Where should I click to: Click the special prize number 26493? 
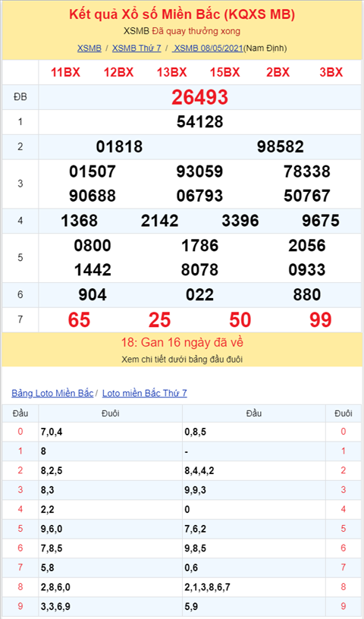(199, 97)
